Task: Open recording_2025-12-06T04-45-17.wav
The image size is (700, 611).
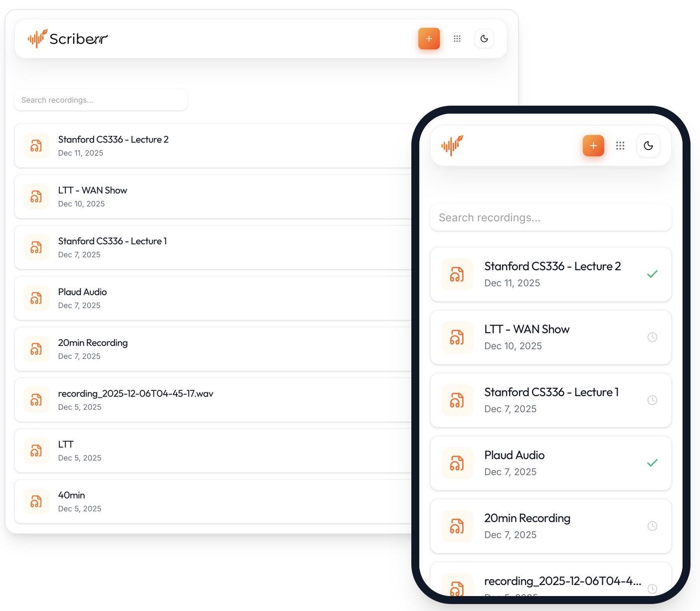Action: click(135, 400)
